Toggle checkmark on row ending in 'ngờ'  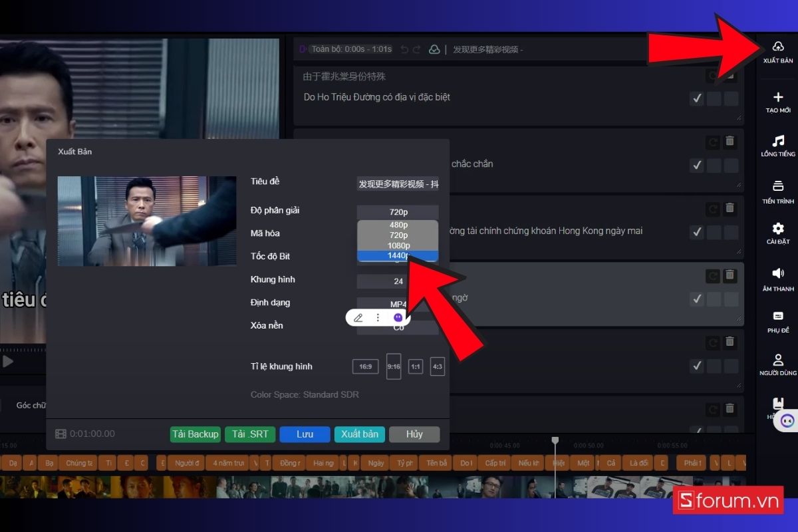pos(697,299)
